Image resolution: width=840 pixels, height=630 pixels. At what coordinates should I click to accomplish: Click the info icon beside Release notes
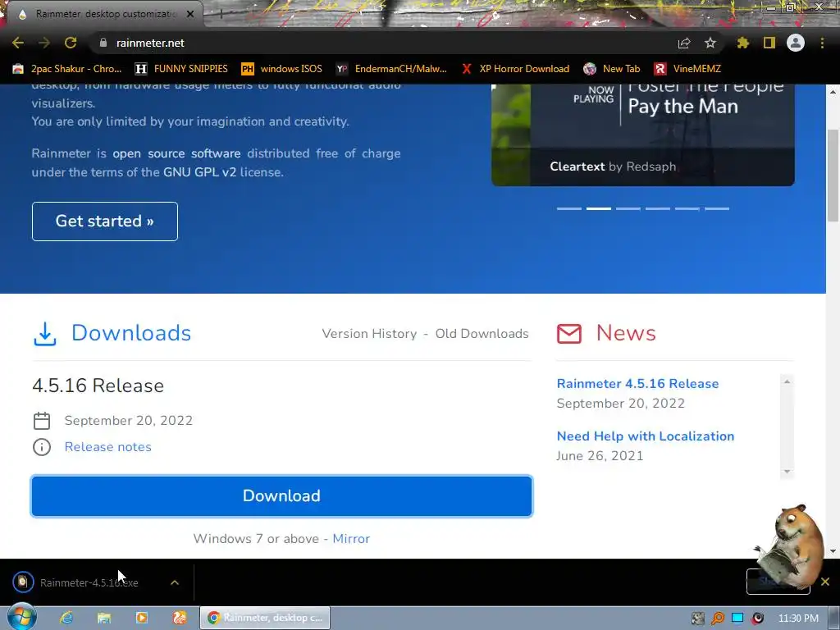(x=42, y=447)
